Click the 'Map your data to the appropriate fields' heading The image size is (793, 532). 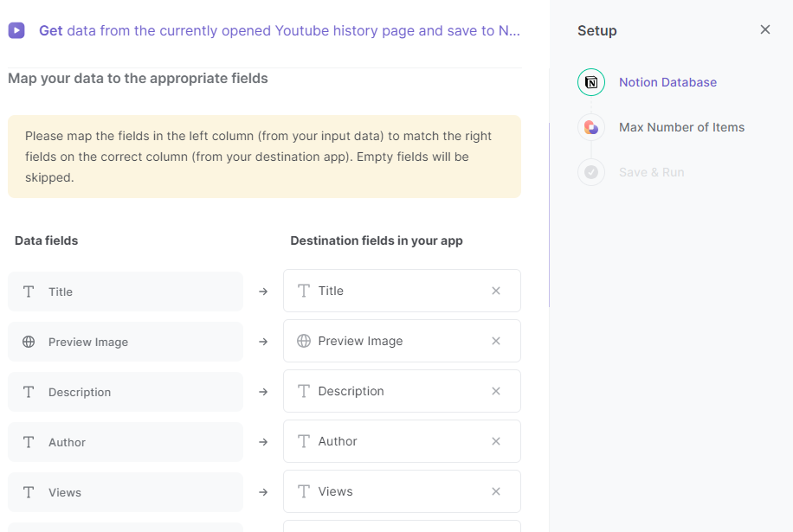pyautogui.click(x=138, y=79)
